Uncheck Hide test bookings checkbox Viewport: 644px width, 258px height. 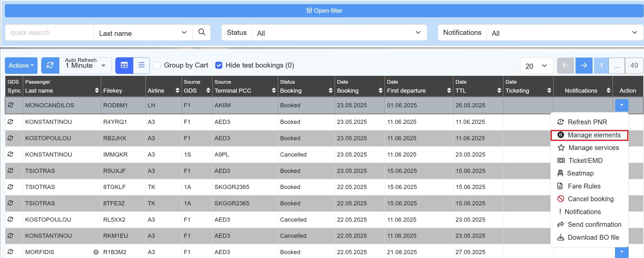click(219, 65)
